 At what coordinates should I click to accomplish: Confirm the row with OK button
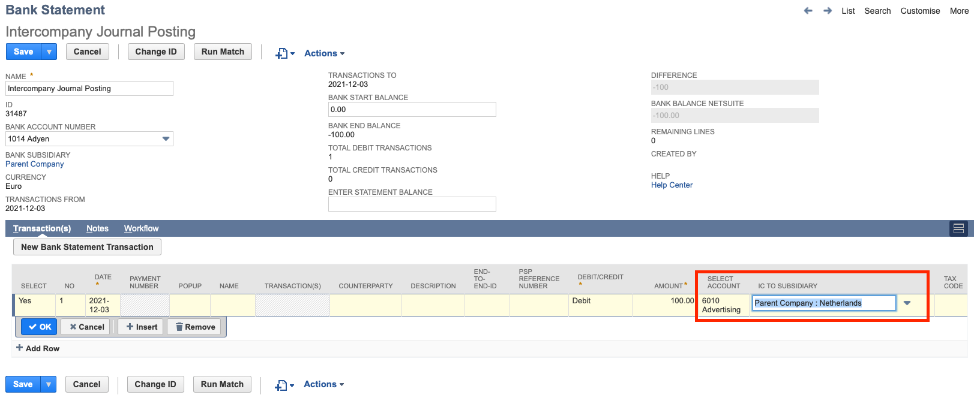coord(40,327)
